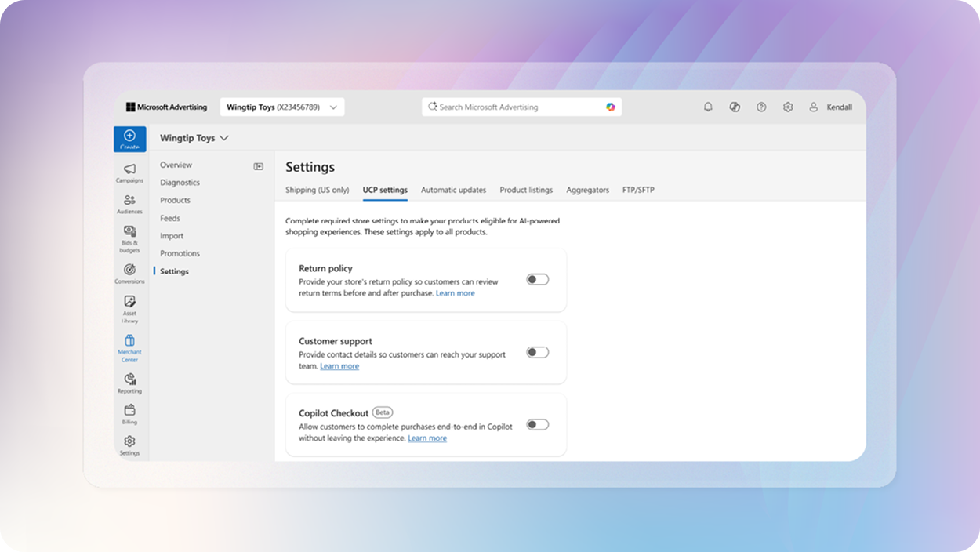Click the Return policy heading
This screenshot has height=552, width=980.
(x=325, y=268)
